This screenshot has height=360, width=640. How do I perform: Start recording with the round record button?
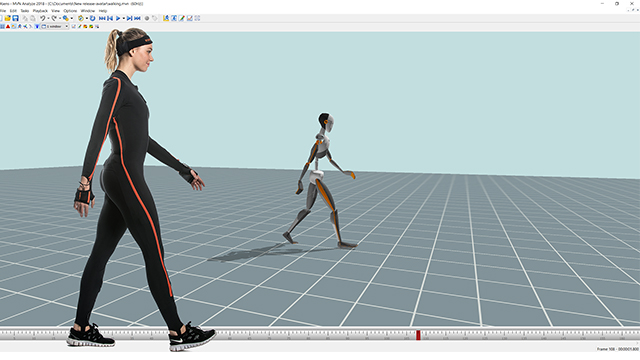[x=147, y=18]
